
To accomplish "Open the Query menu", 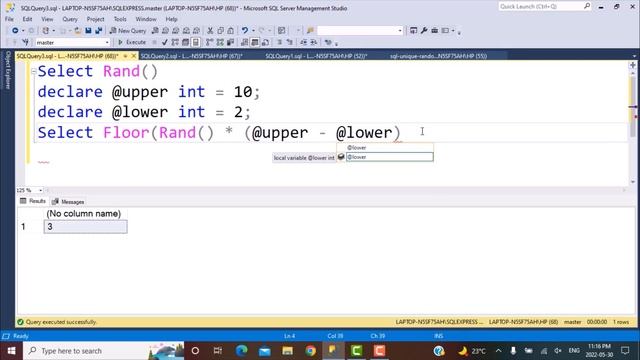I will tap(70, 19).
